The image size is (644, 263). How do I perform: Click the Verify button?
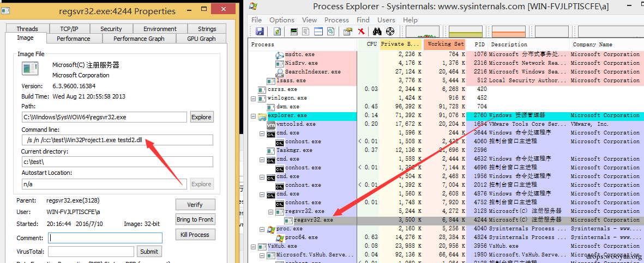pyautogui.click(x=195, y=204)
